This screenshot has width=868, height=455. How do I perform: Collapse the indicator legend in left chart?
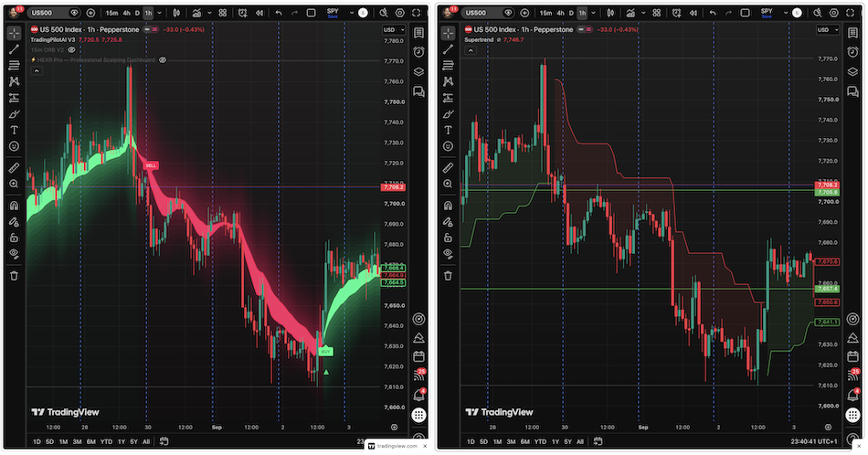click(x=37, y=71)
